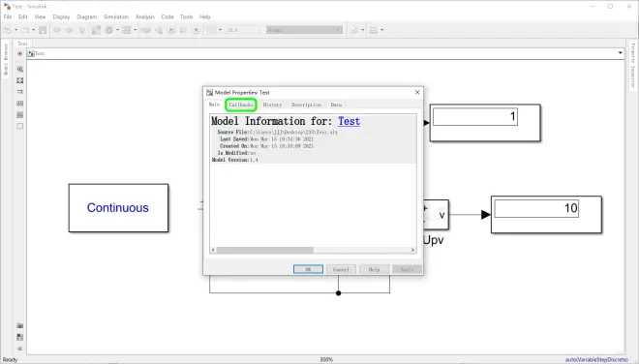639x364 pixels.
Task: Click the sample time legend palette icon
Action: click(20, 92)
